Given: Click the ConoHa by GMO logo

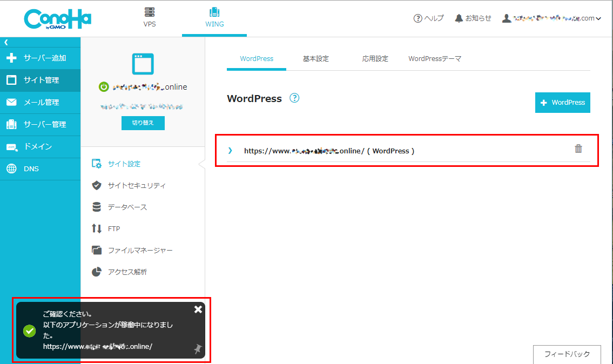Looking at the screenshot, I should coord(57,19).
